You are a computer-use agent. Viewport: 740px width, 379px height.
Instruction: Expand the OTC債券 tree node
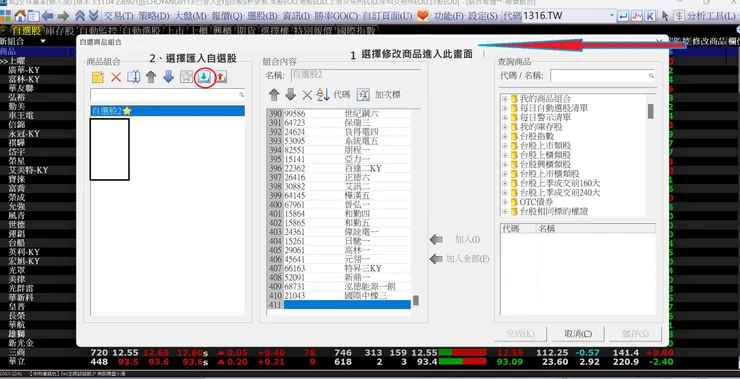coord(505,202)
